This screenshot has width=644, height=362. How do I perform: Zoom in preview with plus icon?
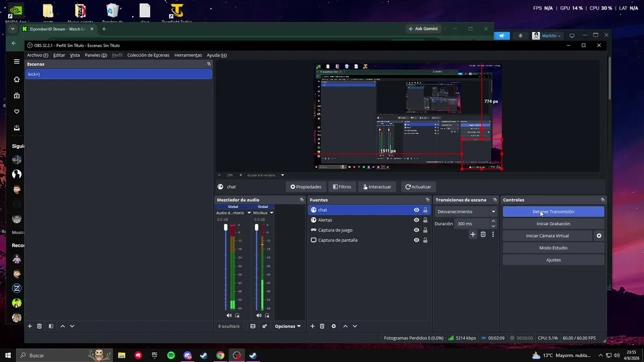tap(240, 175)
